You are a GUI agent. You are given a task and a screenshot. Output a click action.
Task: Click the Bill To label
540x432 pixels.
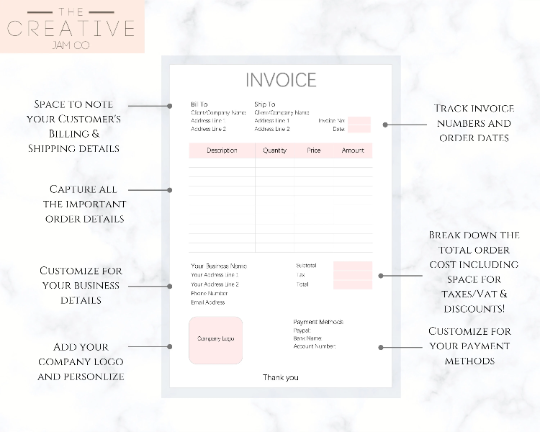pos(199,104)
